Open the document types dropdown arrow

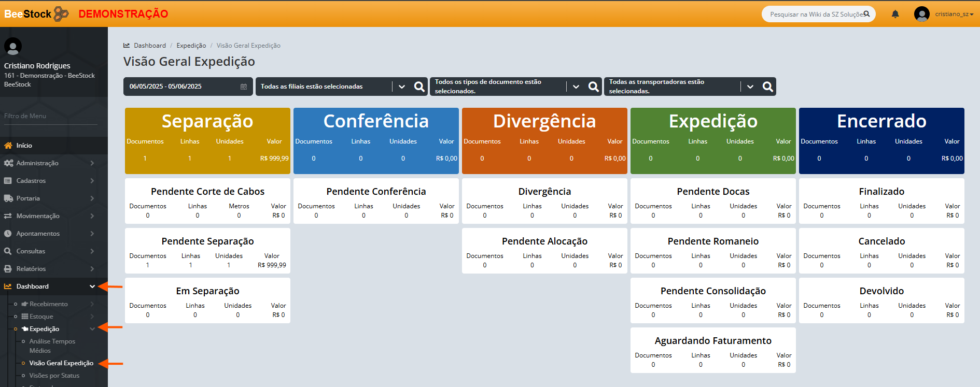[576, 87]
